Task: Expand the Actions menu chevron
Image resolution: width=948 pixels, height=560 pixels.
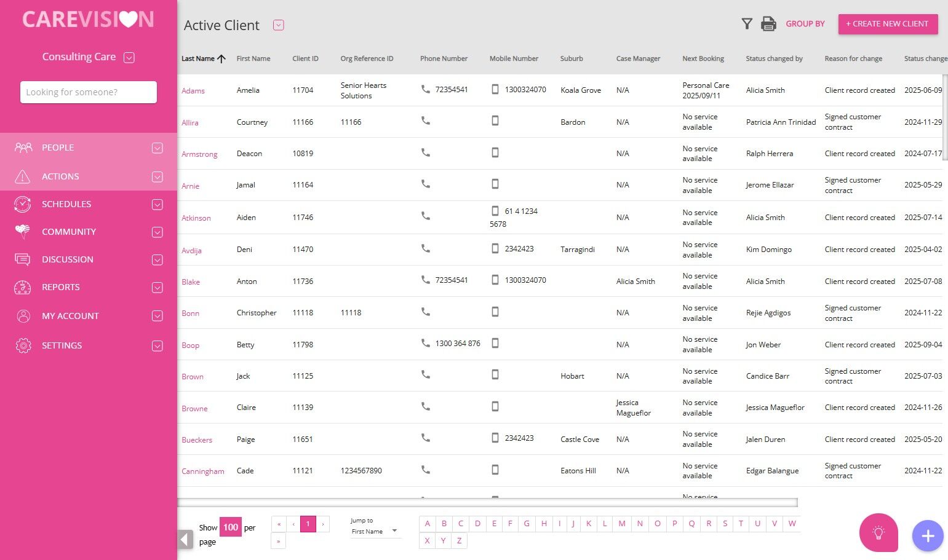Action: click(x=157, y=176)
